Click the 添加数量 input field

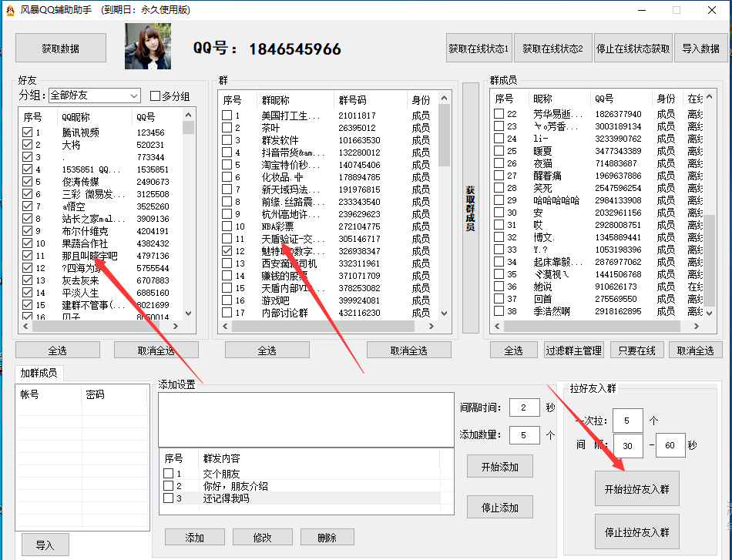tap(524, 435)
